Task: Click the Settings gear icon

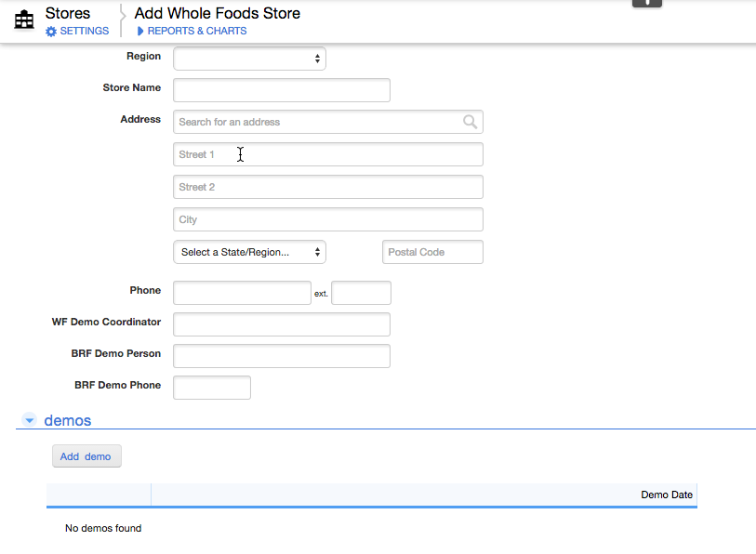Action: [51, 32]
